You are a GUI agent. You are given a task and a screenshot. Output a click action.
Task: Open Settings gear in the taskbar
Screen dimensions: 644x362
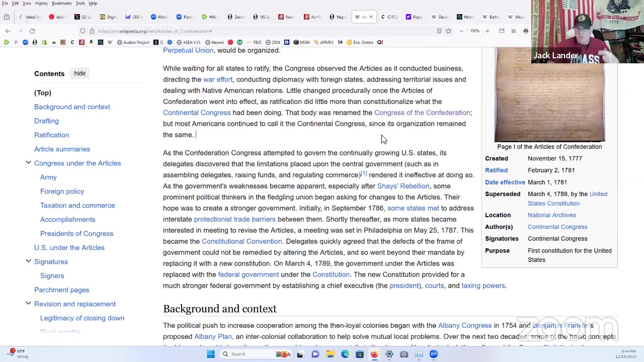click(x=389, y=354)
